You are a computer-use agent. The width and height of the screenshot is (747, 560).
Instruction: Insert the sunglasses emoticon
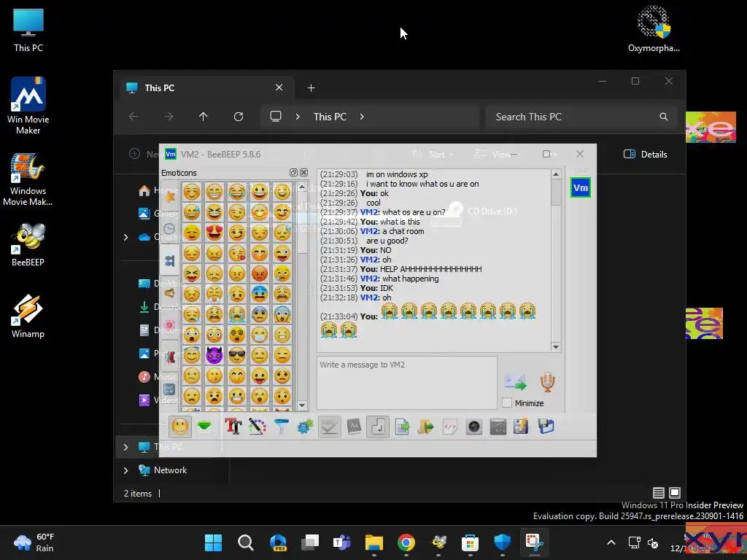pos(237,355)
